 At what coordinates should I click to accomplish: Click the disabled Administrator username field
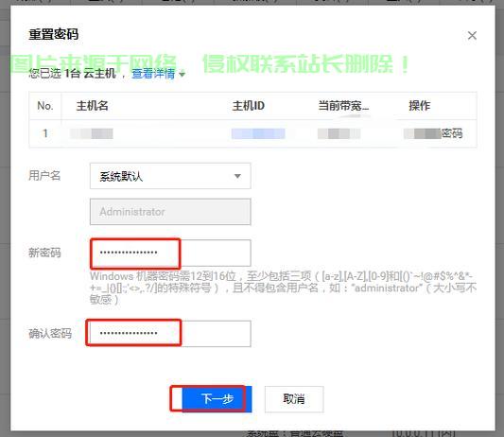coord(170,212)
